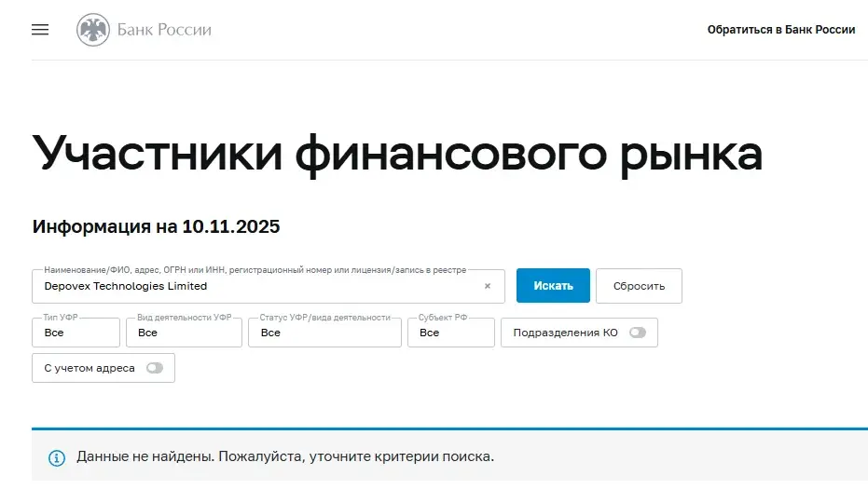Toggle the Подразделения КО switch
Viewport: 868px width, 503px height.
pyautogui.click(x=638, y=333)
